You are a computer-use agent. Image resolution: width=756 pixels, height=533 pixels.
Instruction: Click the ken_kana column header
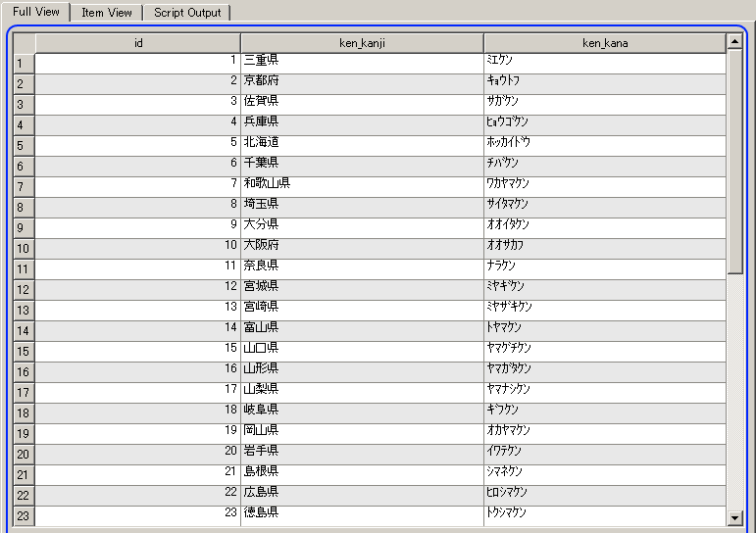tap(605, 43)
